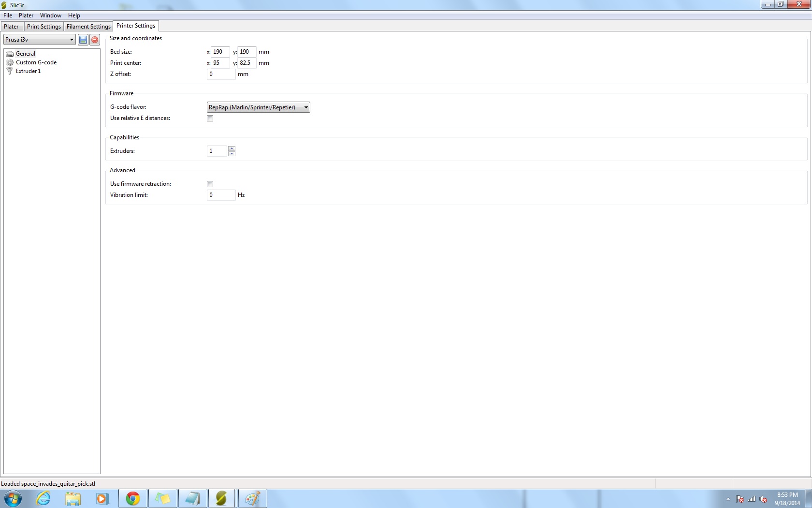Image resolution: width=812 pixels, height=508 pixels.
Task: Click the Slic3r title bar icon
Action: pos(4,5)
